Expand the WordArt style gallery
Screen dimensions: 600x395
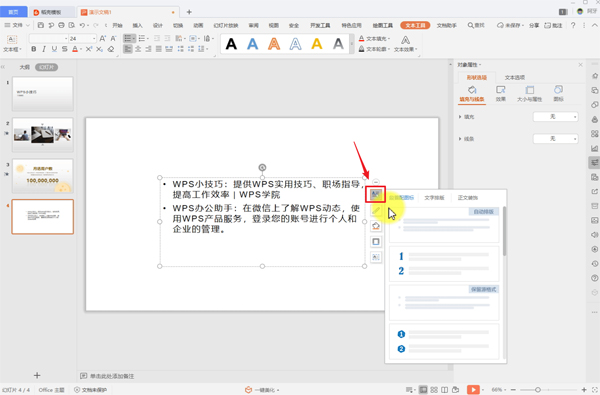click(x=352, y=44)
